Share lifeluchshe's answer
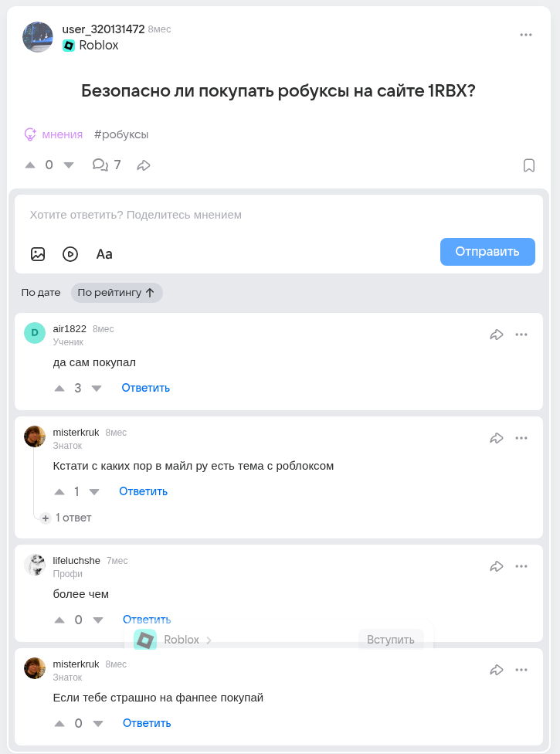 tap(497, 566)
